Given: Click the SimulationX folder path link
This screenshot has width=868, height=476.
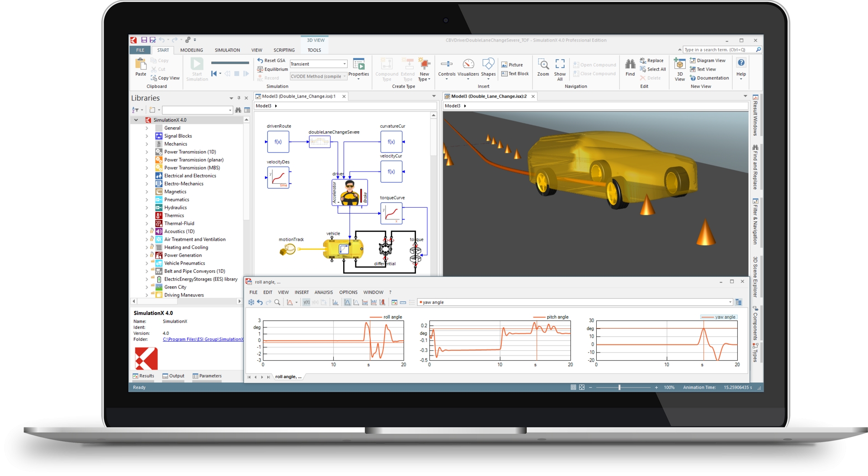Looking at the screenshot, I should pos(203,339).
